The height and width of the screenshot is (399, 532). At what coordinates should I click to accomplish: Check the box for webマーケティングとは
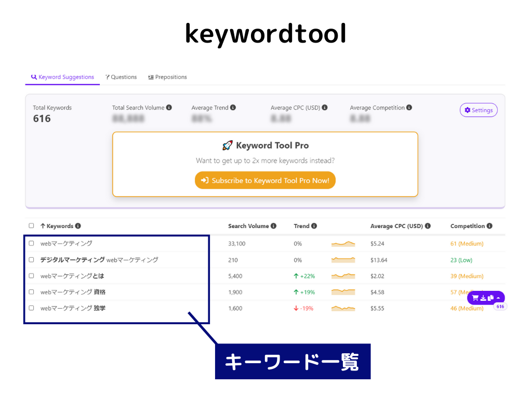tap(31, 276)
